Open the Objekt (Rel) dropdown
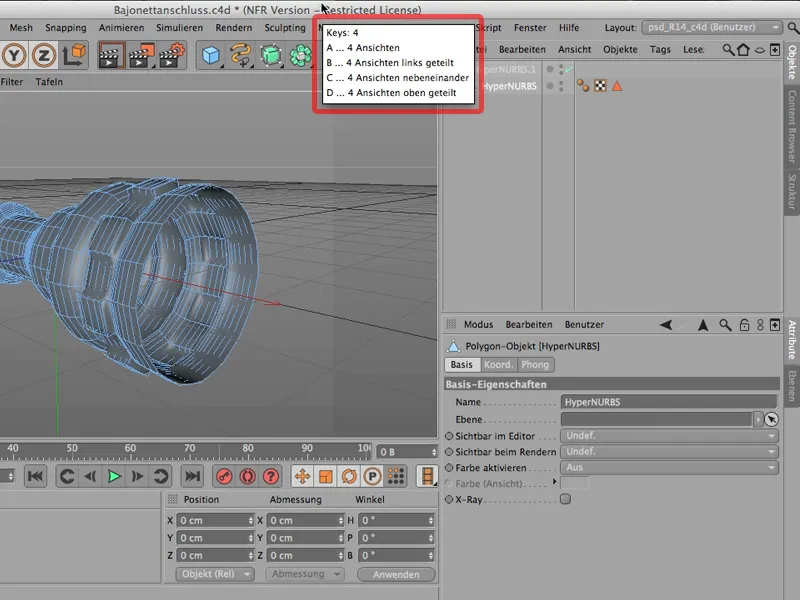 click(x=215, y=574)
